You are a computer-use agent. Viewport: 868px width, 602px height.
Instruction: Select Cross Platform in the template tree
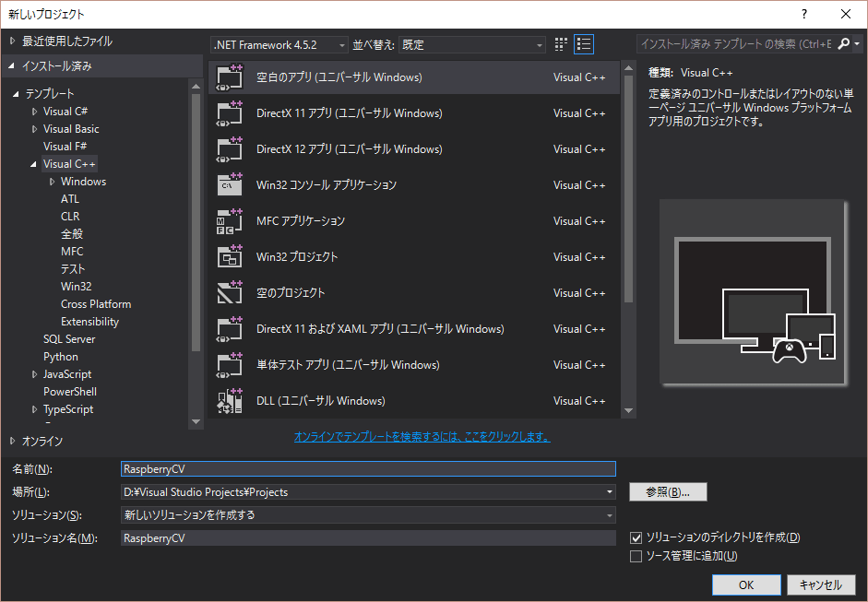pyautogui.click(x=96, y=304)
